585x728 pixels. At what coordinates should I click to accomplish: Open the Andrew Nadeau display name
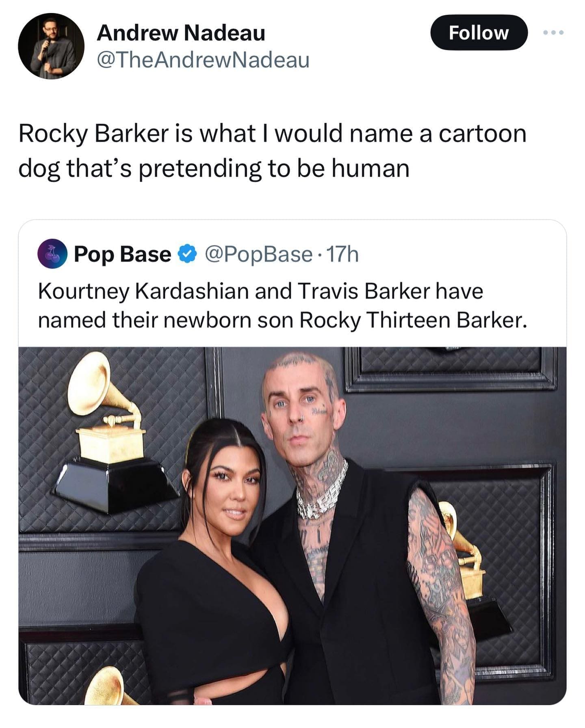coord(181,33)
